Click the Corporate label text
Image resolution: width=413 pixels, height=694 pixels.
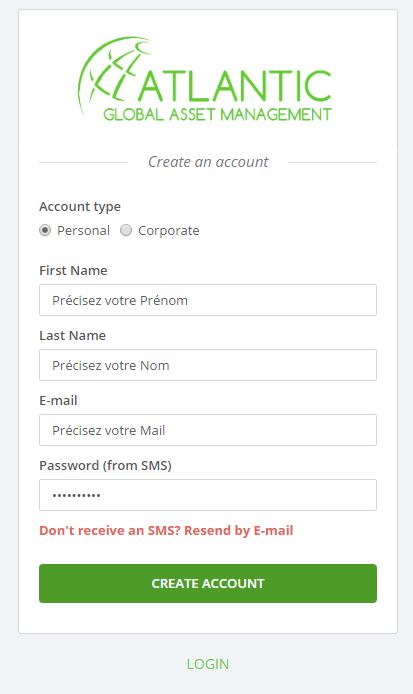(x=169, y=231)
